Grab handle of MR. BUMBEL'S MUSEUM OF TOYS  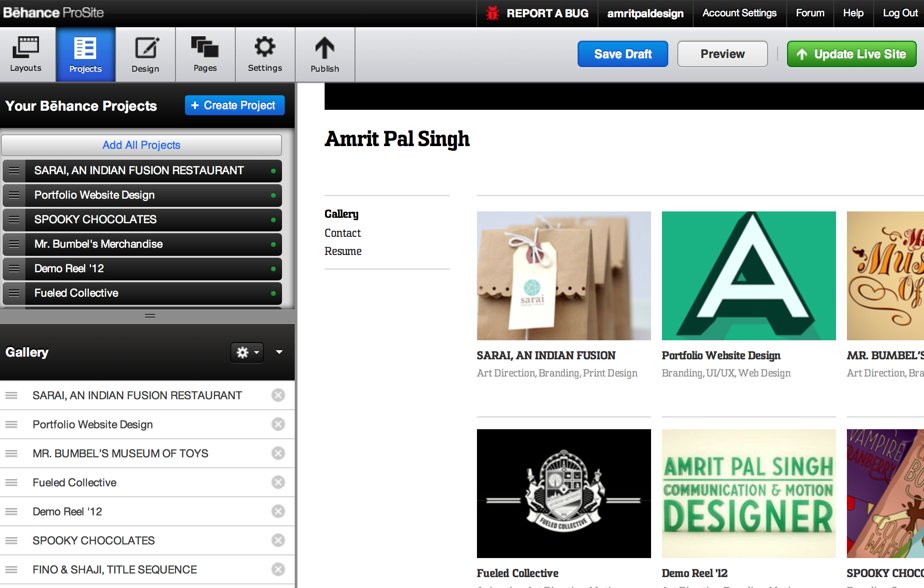(x=11, y=454)
